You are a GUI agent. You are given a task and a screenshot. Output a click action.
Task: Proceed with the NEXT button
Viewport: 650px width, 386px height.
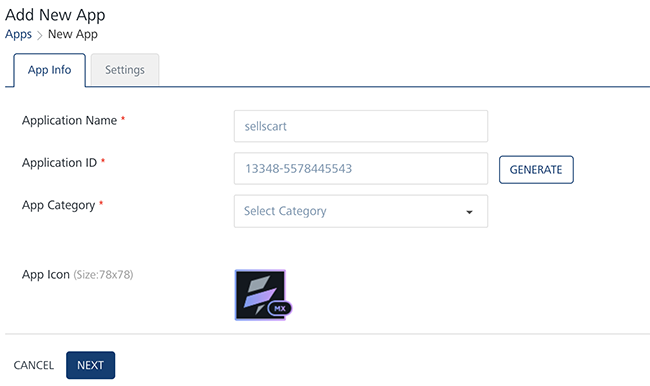tap(90, 365)
